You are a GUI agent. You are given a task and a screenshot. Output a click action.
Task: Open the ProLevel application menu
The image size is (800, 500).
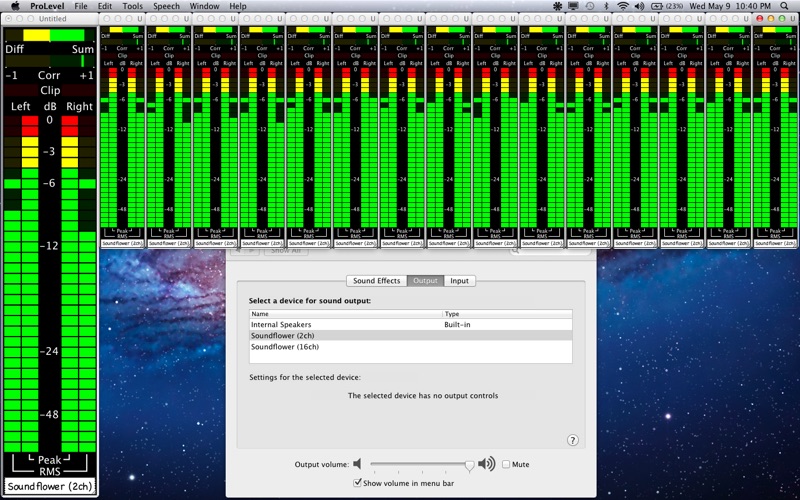(x=47, y=6)
